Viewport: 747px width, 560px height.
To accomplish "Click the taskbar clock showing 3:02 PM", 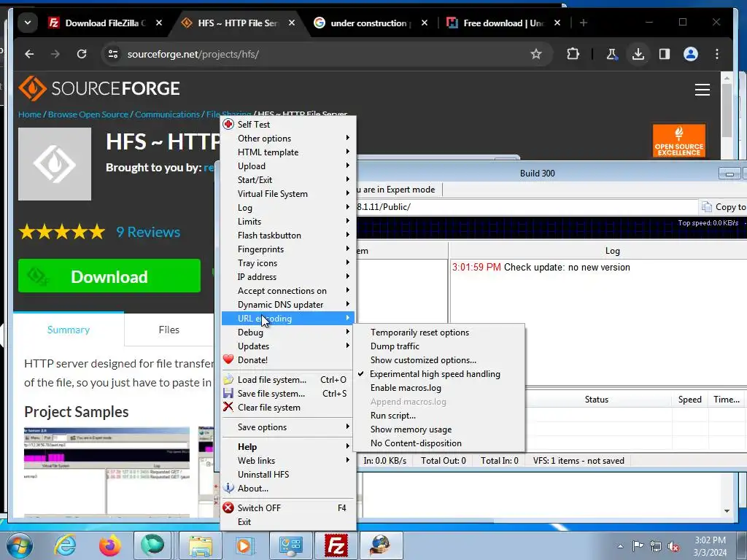I will click(x=710, y=546).
